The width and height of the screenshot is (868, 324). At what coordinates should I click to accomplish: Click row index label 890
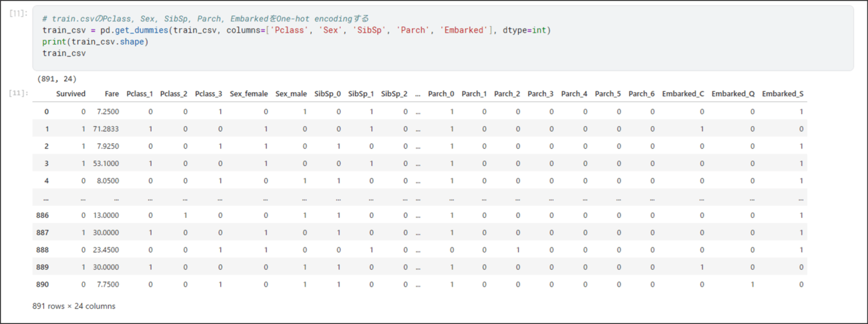pos(42,285)
